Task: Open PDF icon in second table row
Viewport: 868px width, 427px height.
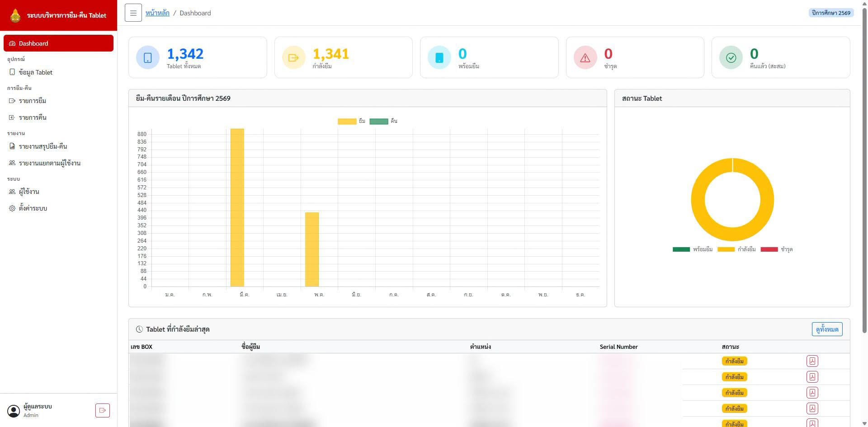Action: [x=812, y=377]
